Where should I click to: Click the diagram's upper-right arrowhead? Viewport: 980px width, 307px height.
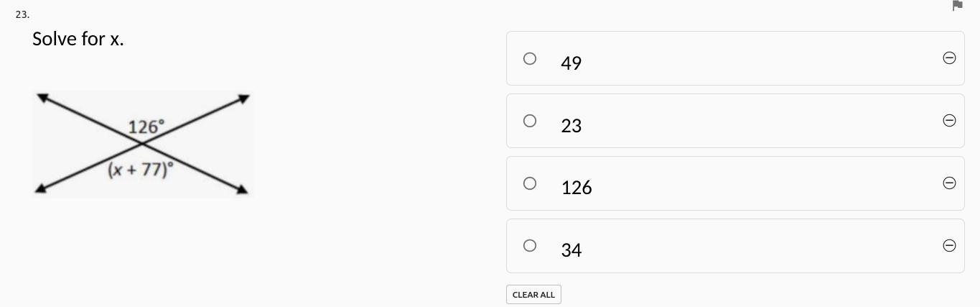(244, 98)
